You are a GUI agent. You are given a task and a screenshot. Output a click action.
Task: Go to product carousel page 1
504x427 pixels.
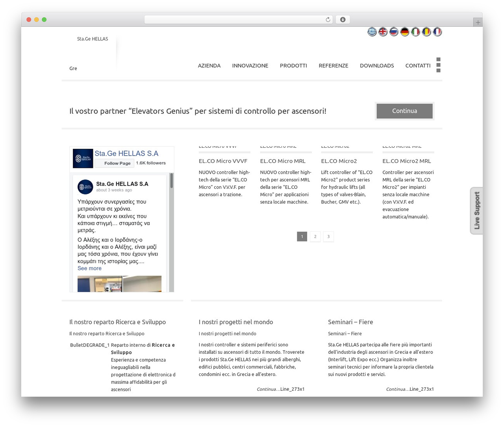point(302,237)
